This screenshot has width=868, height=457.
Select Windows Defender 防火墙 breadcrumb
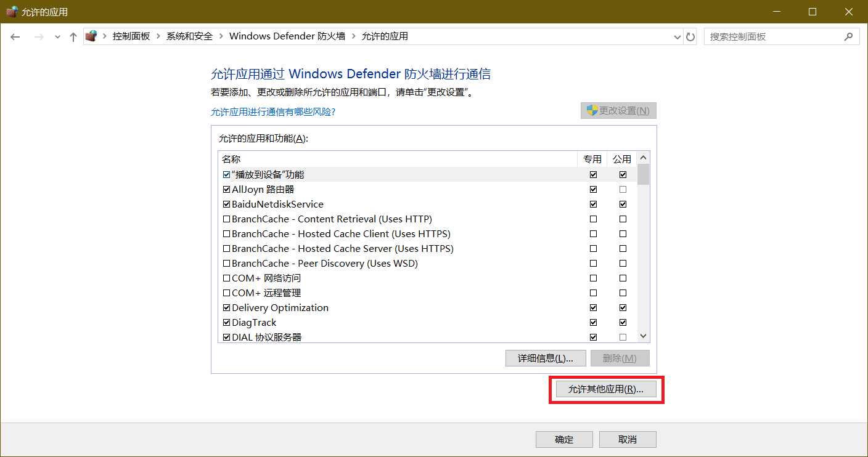pyautogui.click(x=287, y=36)
